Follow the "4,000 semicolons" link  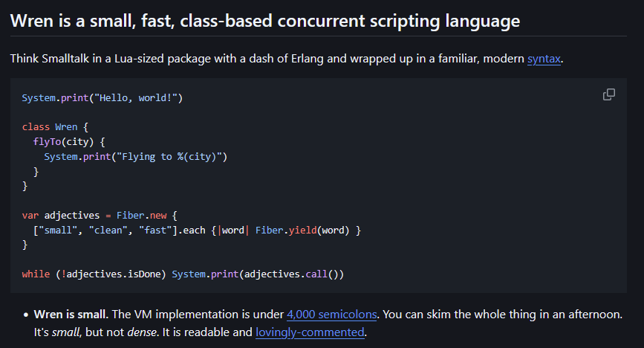[x=331, y=315]
